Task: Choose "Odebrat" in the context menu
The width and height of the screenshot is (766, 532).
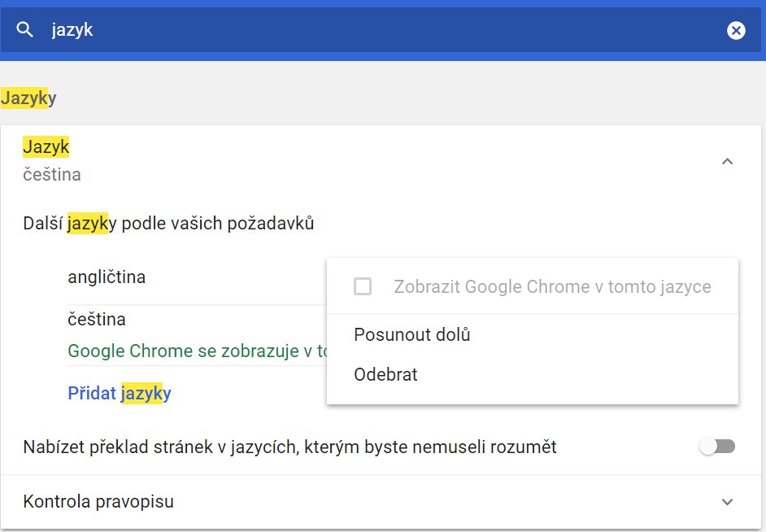Action: [x=385, y=375]
